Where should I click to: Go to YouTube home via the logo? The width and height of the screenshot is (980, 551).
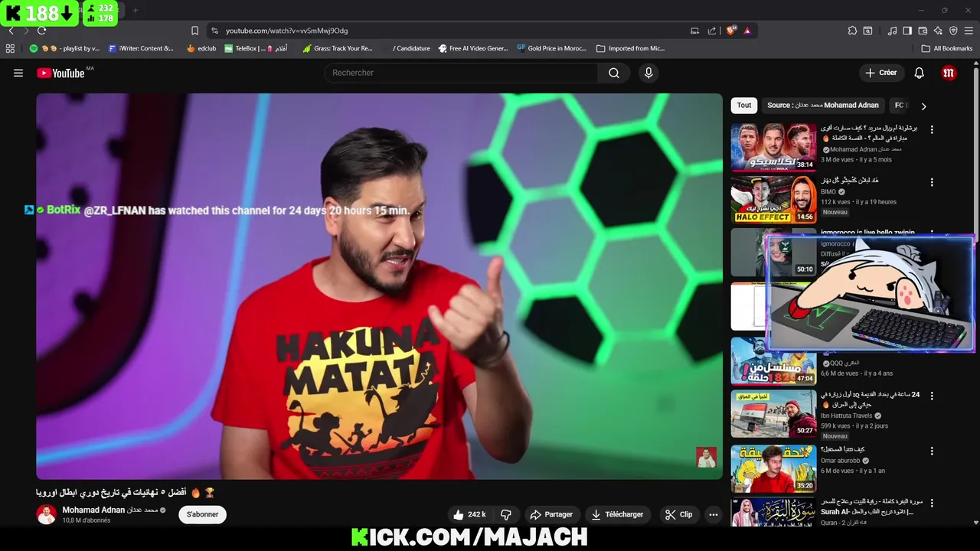coord(60,73)
